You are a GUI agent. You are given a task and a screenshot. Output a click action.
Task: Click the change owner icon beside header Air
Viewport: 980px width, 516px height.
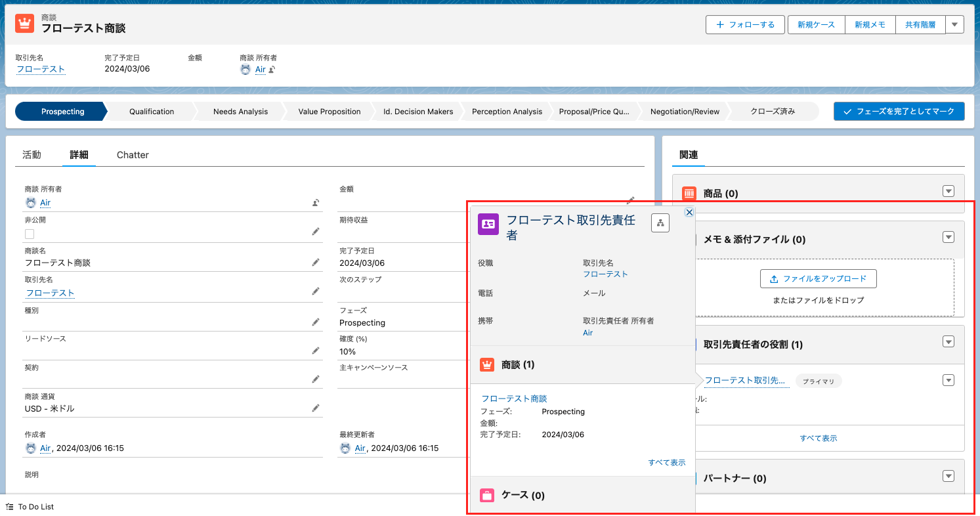coord(272,70)
